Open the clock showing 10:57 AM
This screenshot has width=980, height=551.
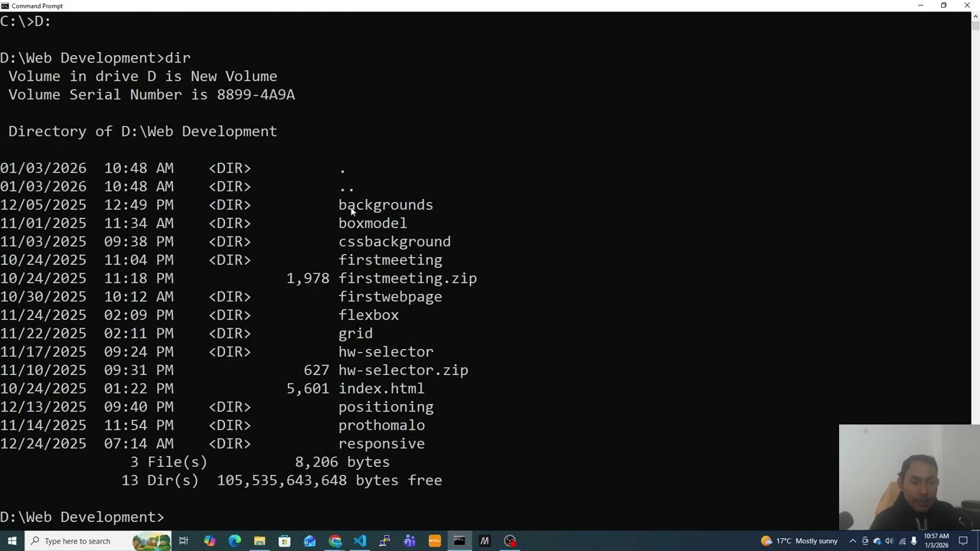tap(937, 541)
